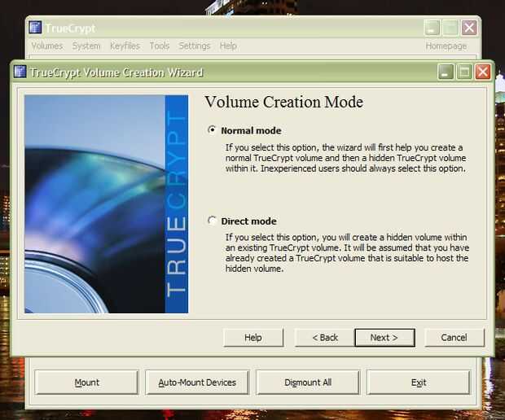Select the Direct mode radio button
The width and height of the screenshot is (505, 420).
click(x=212, y=221)
